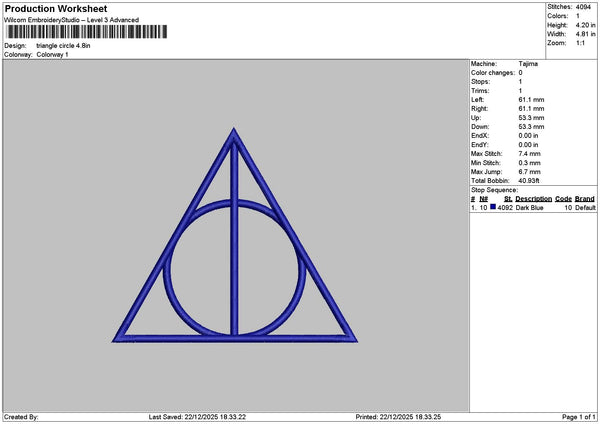The width and height of the screenshot is (600, 424).
Task: Click the Brand column header
Action: point(585,199)
